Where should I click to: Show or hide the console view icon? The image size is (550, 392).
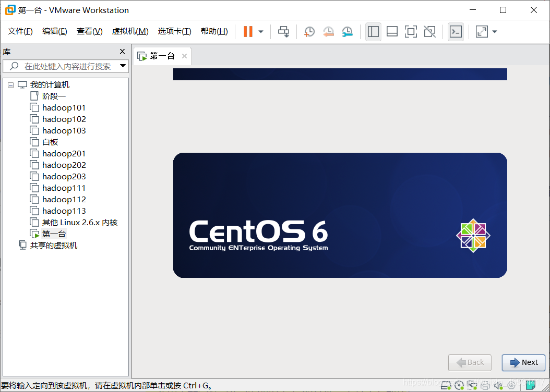[456, 31]
